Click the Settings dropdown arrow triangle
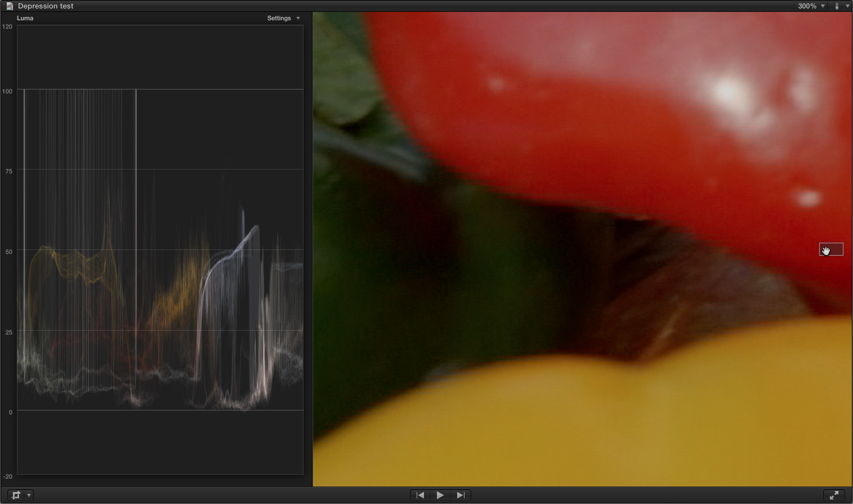This screenshot has width=853, height=504. 298,18
